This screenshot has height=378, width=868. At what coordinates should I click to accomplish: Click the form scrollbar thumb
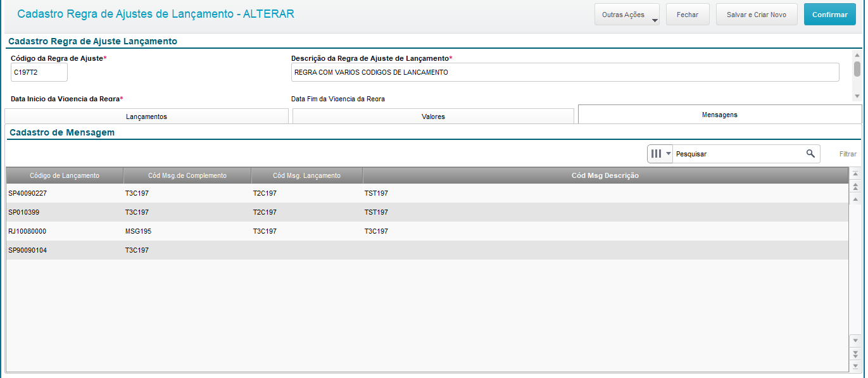click(x=857, y=68)
